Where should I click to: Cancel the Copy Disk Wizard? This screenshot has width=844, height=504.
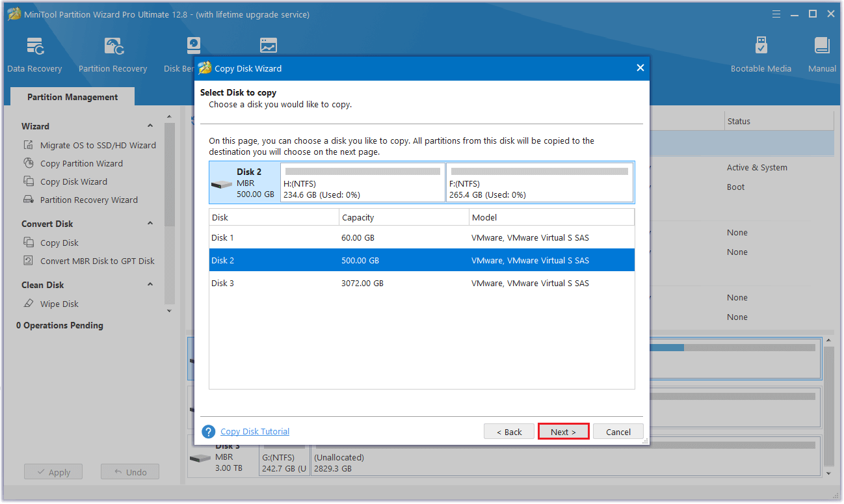[618, 432]
